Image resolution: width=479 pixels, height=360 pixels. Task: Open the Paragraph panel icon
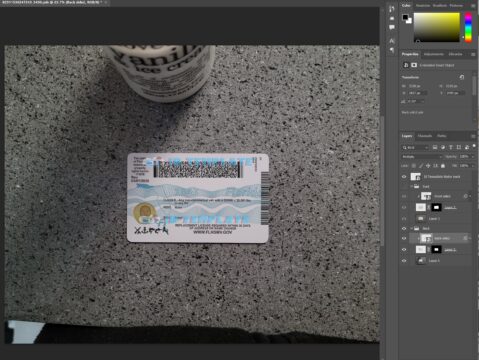(x=392, y=50)
